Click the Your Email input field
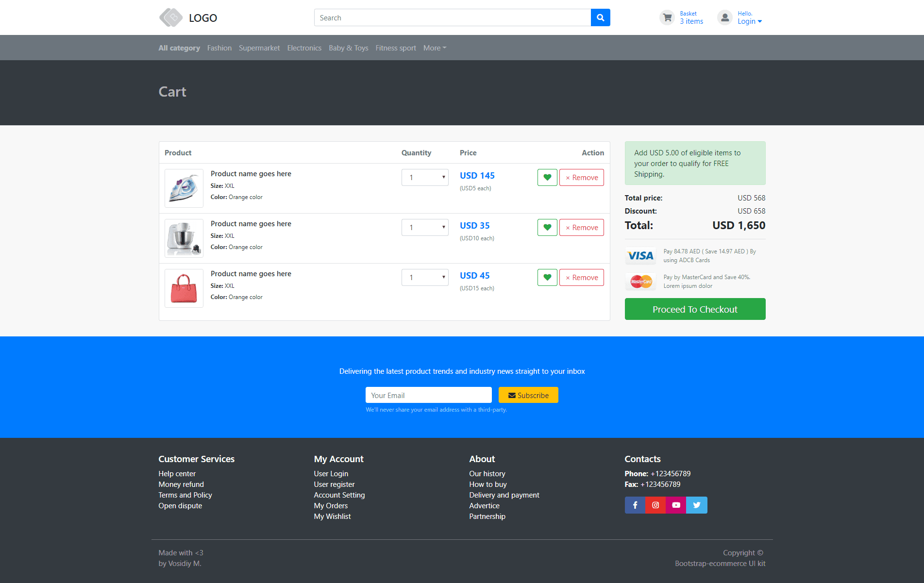 coord(428,395)
